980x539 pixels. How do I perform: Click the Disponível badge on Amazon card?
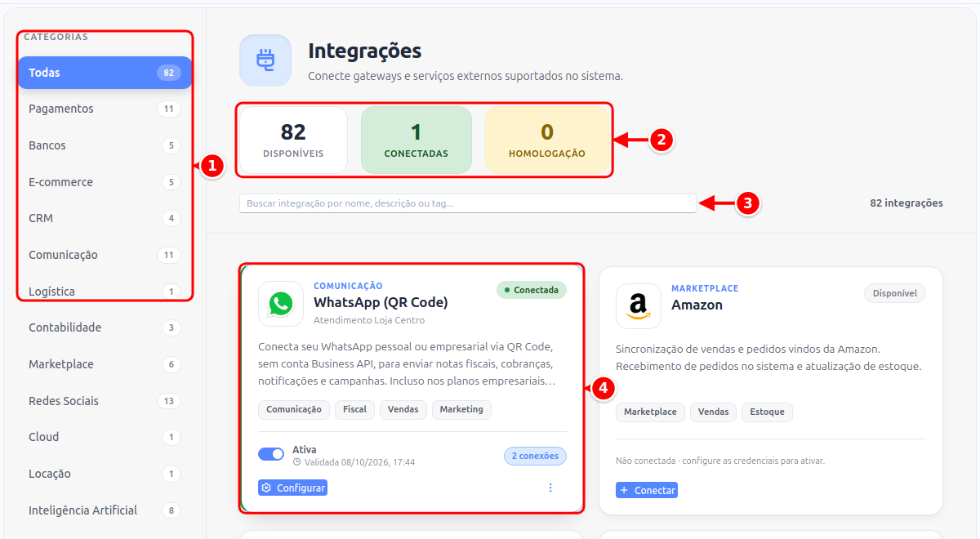(895, 293)
